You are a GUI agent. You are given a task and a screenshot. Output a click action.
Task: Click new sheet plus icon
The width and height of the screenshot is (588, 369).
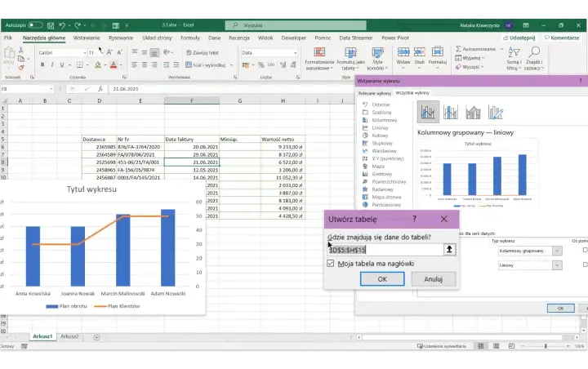tap(96, 337)
